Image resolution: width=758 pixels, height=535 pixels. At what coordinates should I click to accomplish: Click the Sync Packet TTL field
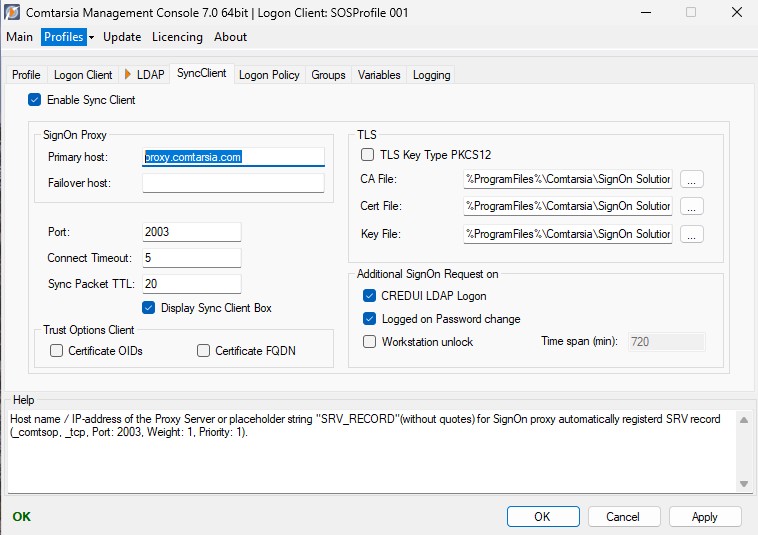coord(192,284)
